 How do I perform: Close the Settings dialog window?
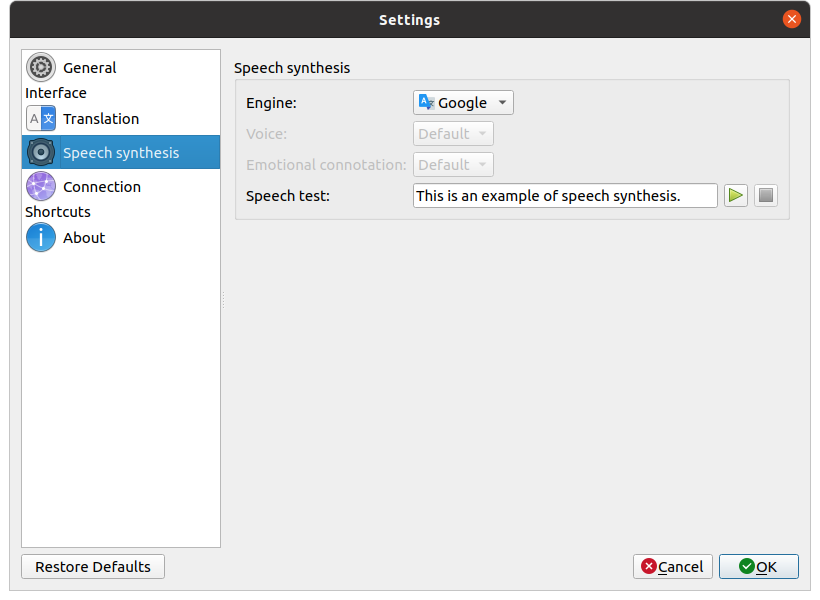tap(792, 19)
